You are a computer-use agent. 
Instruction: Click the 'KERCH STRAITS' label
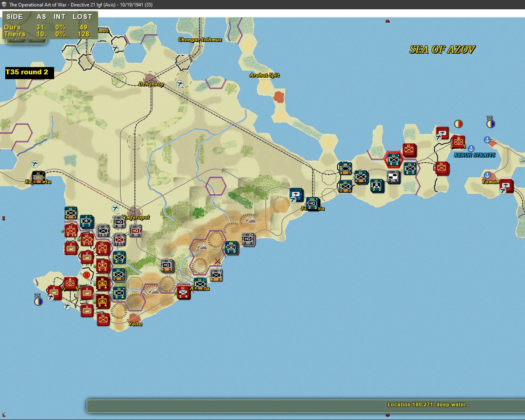click(475, 155)
